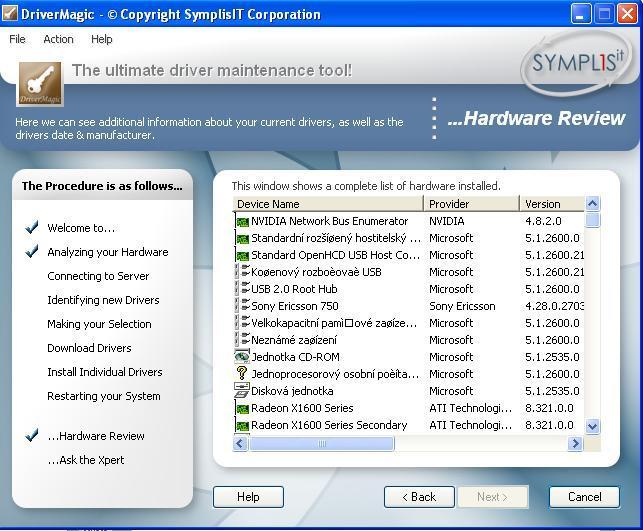The width and height of the screenshot is (643, 531).
Task: Click the Neznámé zařízení USB icon
Action: 242,340
